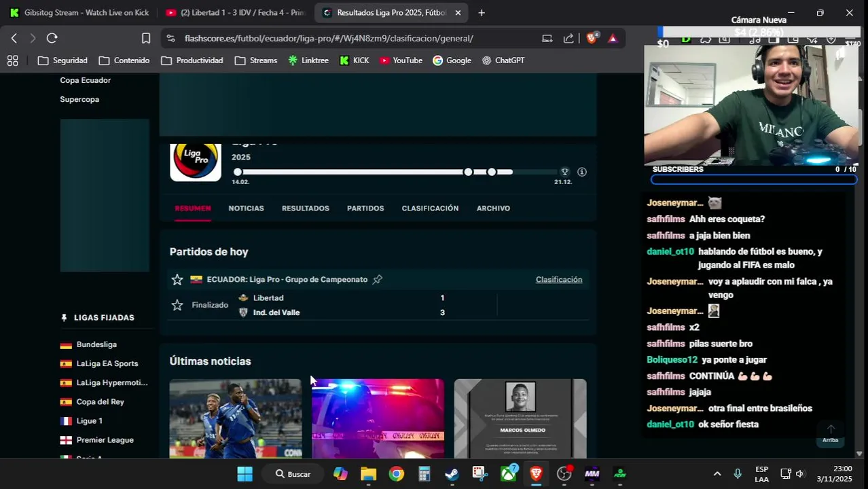Open the KICK bookmark
Screen dimensions: 868x489
click(355, 60)
